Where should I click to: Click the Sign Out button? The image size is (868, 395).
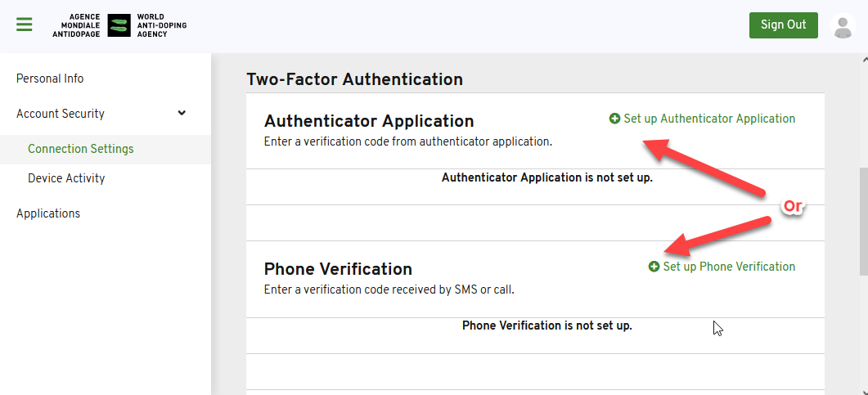(x=783, y=25)
